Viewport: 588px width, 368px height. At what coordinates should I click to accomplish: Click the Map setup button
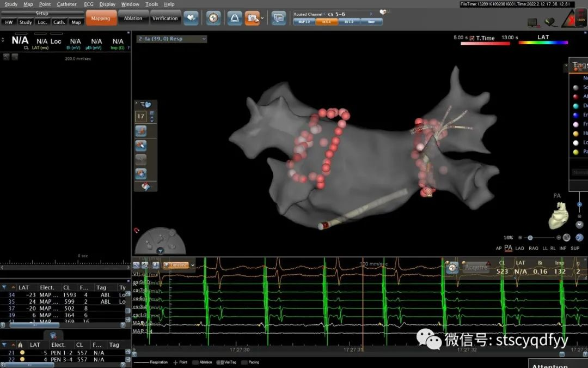pyautogui.click(x=76, y=22)
